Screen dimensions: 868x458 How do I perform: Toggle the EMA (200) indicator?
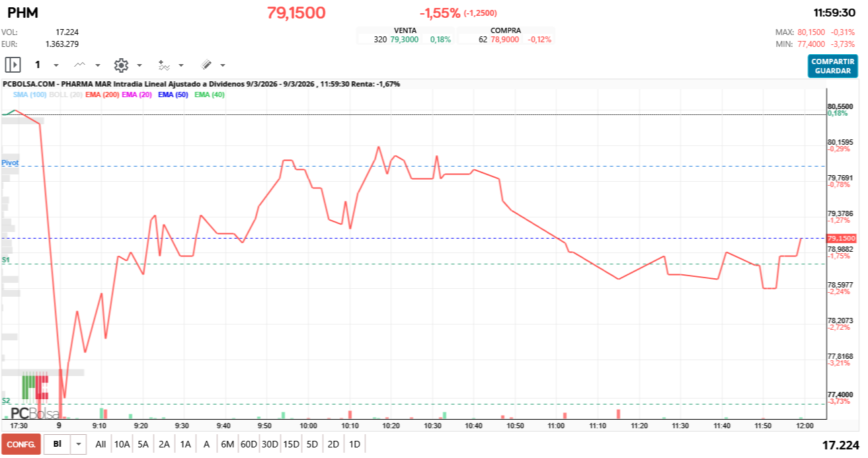tap(102, 96)
